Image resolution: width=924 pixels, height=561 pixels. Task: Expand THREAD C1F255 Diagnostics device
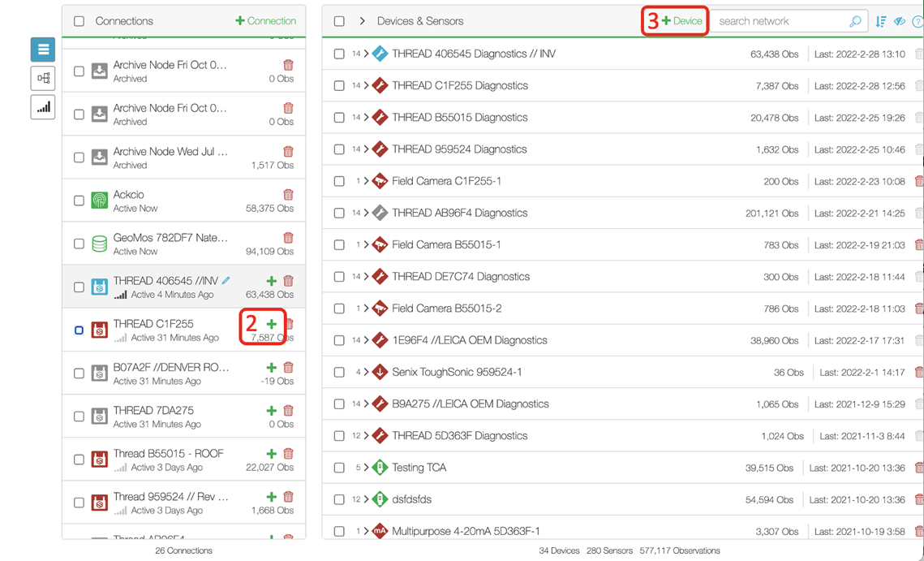coord(366,85)
